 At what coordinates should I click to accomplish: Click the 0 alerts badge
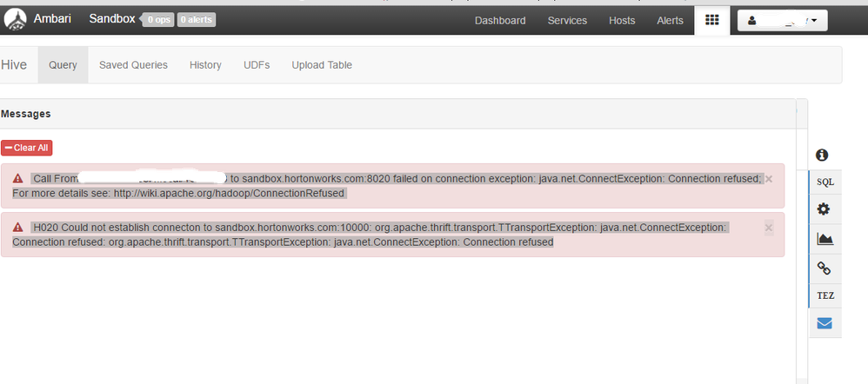tap(197, 20)
